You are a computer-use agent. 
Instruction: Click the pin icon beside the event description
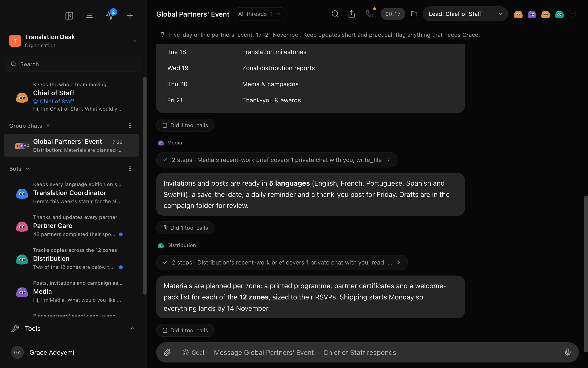click(163, 35)
